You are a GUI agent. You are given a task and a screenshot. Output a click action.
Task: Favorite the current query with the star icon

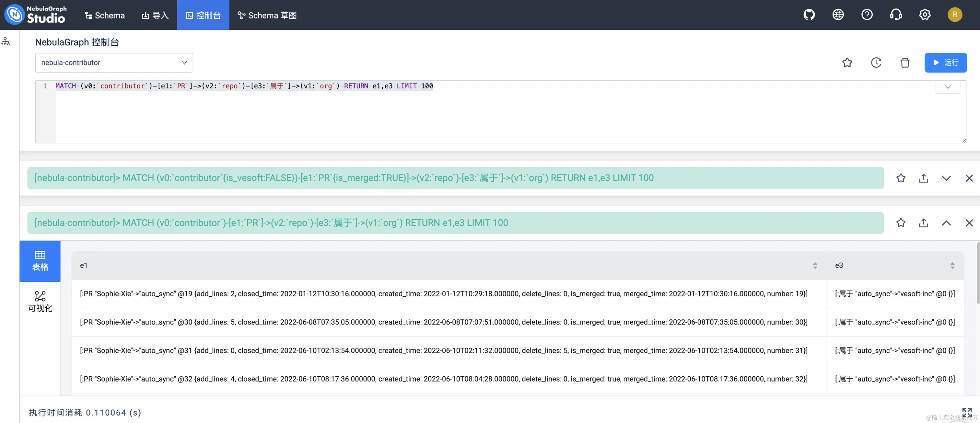847,63
